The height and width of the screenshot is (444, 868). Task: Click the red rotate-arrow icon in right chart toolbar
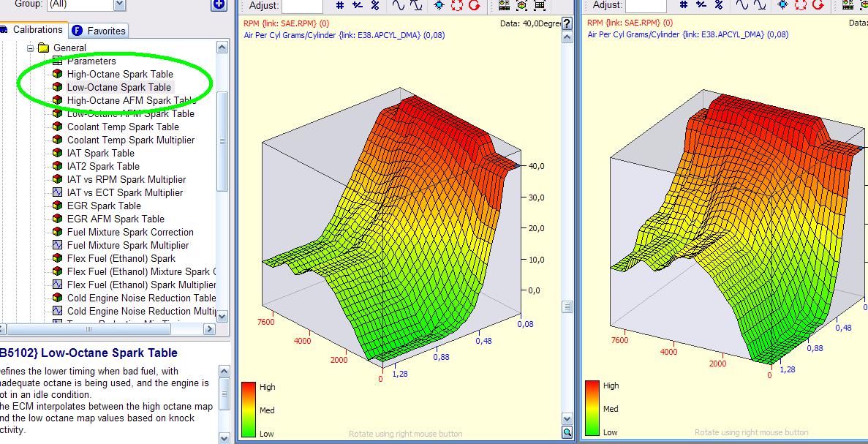818,5
